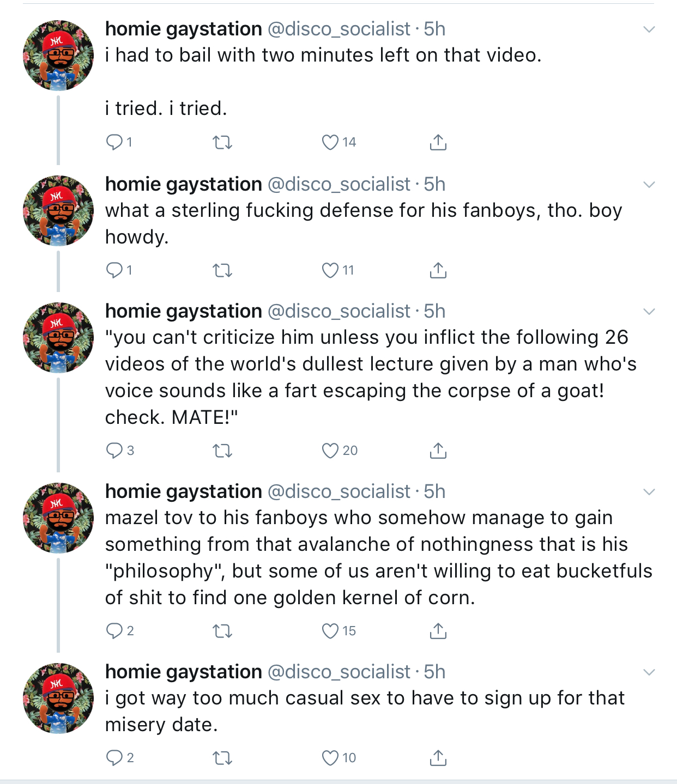Retweet the 'bail with two minutes left' tweet
Viewport: 677px width, 784px height.
[x=222, y=143]
